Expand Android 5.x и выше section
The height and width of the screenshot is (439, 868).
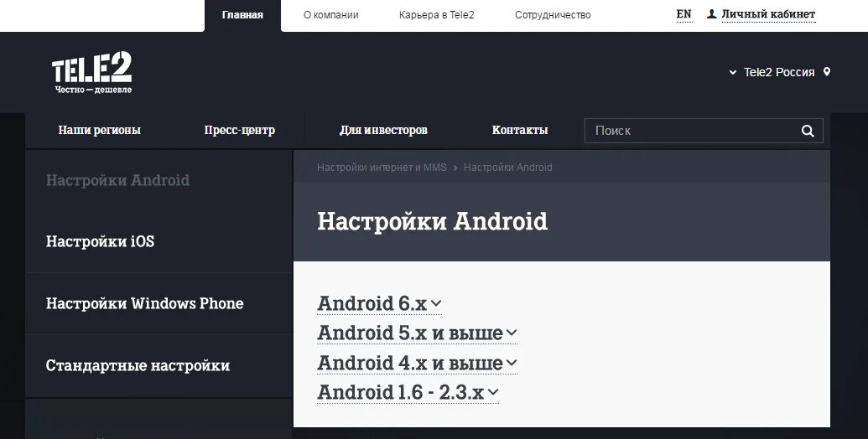pyautogui.click(x=418, y=333)
